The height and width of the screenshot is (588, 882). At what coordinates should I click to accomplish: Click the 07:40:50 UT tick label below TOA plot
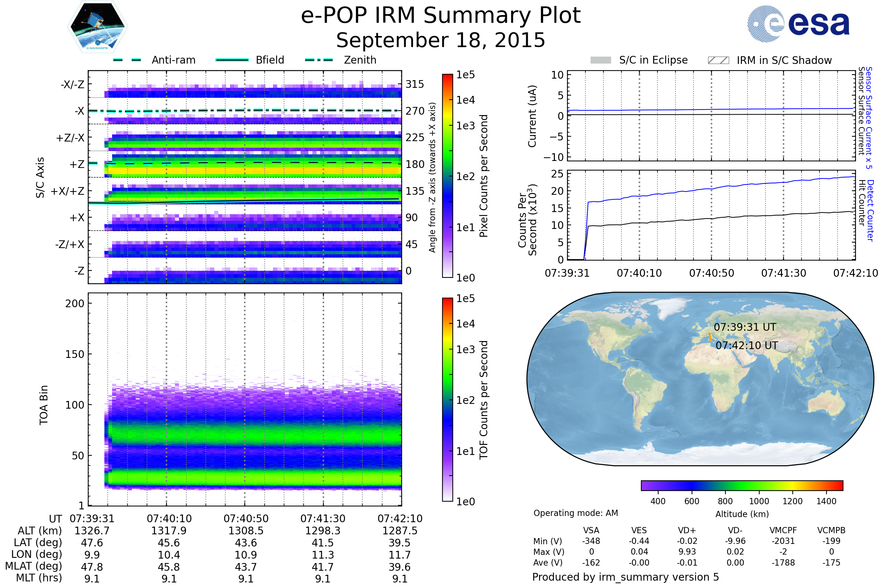(246, 519)
